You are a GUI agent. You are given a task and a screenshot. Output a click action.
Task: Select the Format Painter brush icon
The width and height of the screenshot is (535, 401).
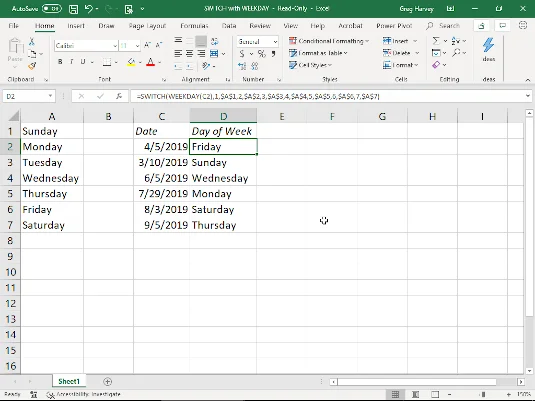point(32,66)
